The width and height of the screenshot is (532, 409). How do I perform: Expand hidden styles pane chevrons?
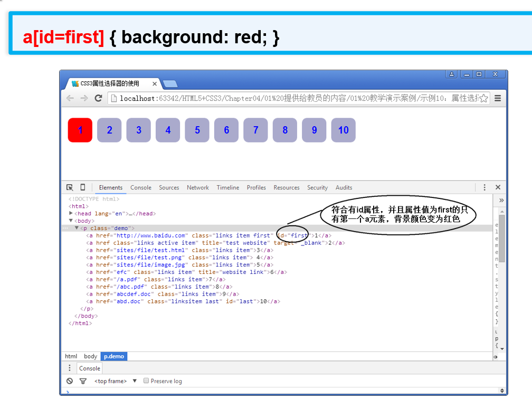click(x=501, y=201)
